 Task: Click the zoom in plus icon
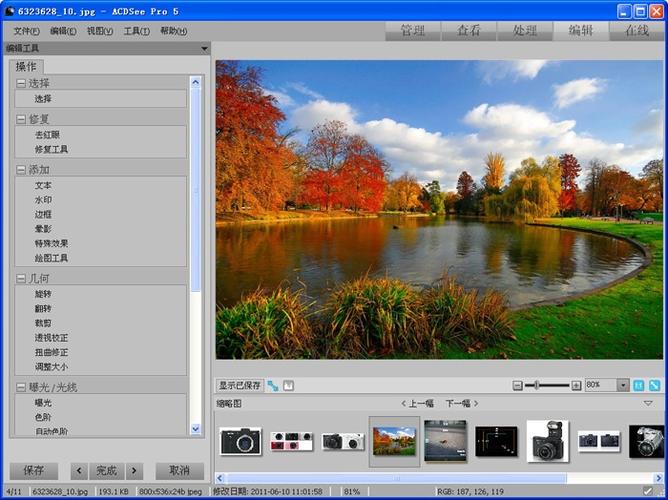577,385
